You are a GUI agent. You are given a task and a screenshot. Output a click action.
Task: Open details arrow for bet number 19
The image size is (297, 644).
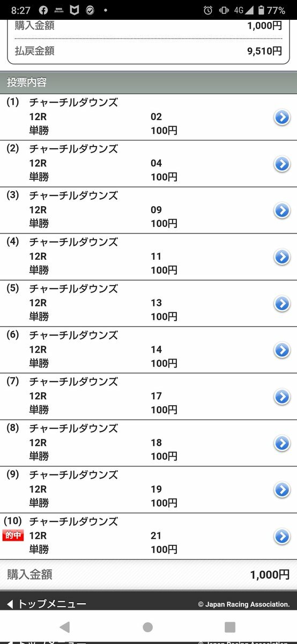[x=282, y=490]
